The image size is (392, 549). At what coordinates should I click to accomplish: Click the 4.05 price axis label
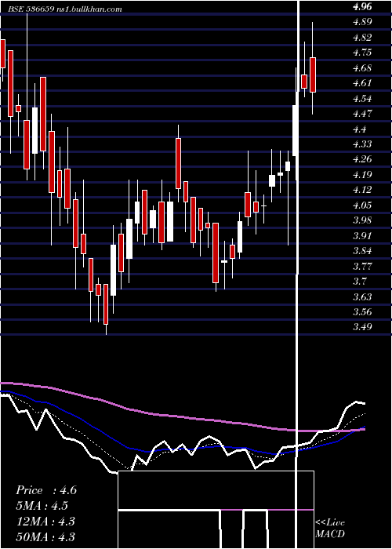[362, 205]
